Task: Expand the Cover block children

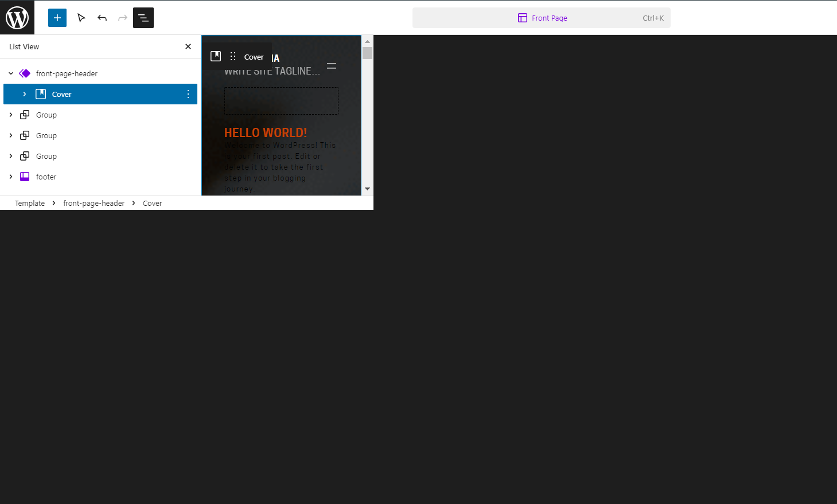Action: click(24, 94)
